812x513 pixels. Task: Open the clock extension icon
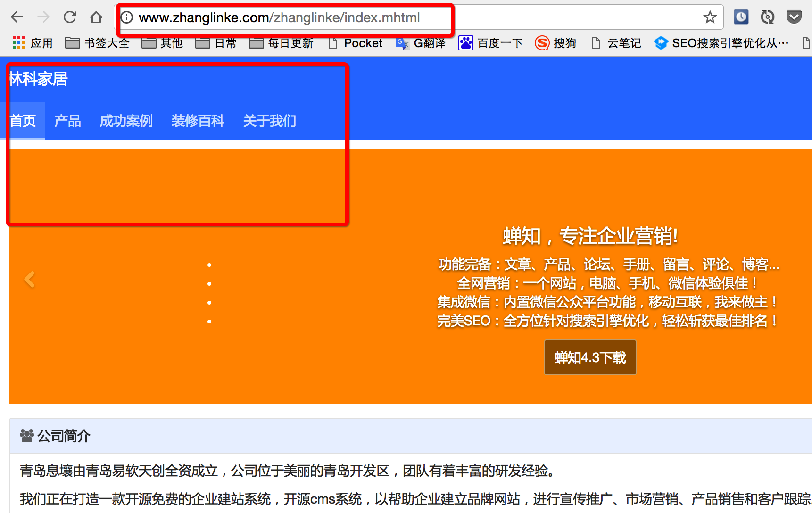[x=741, y=17]
